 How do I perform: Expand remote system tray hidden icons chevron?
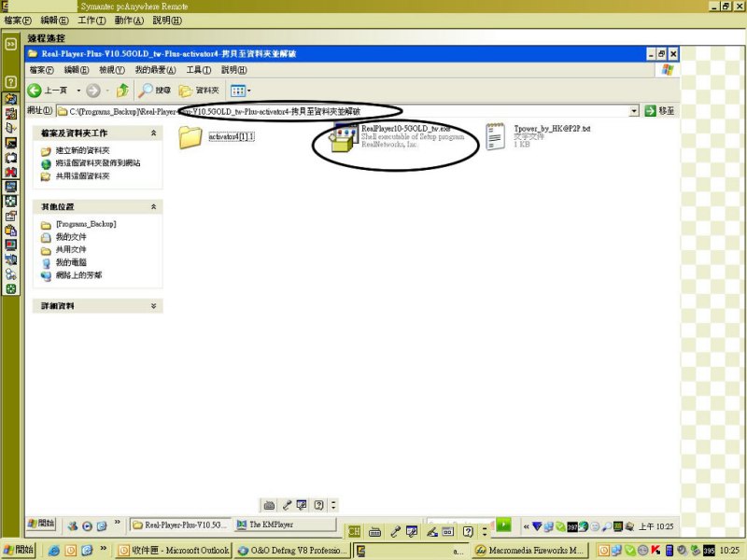click(526, 526)
